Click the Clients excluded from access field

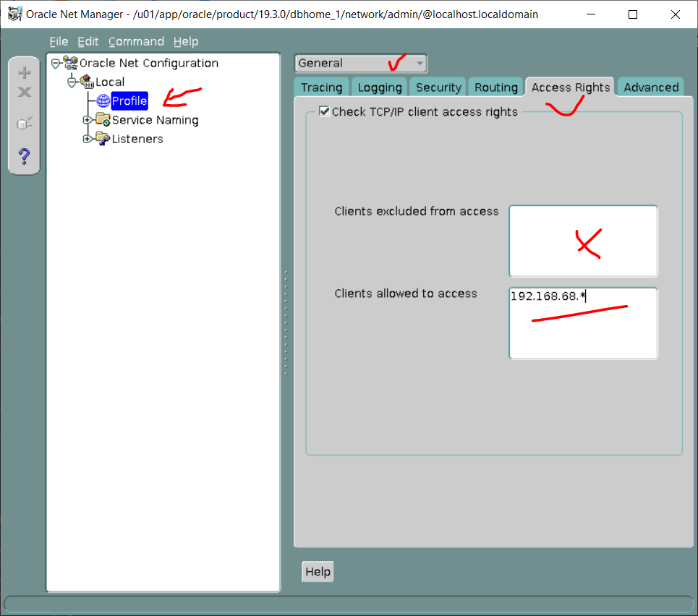583,241
